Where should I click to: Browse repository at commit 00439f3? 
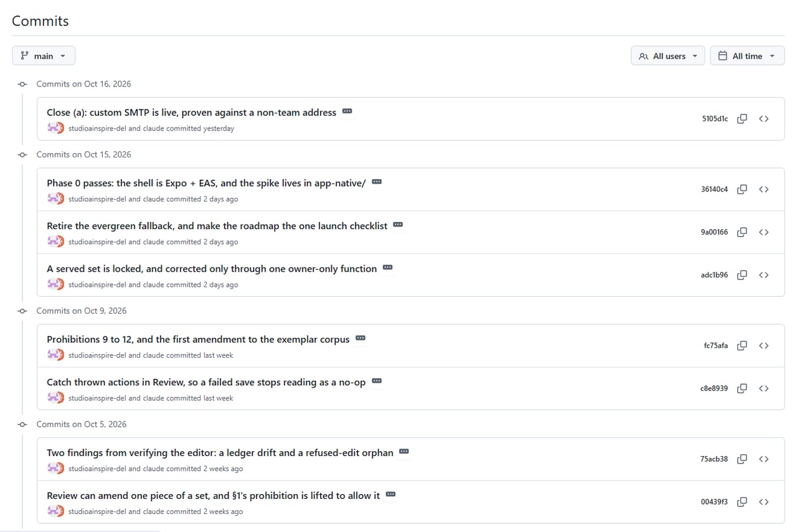764,502
